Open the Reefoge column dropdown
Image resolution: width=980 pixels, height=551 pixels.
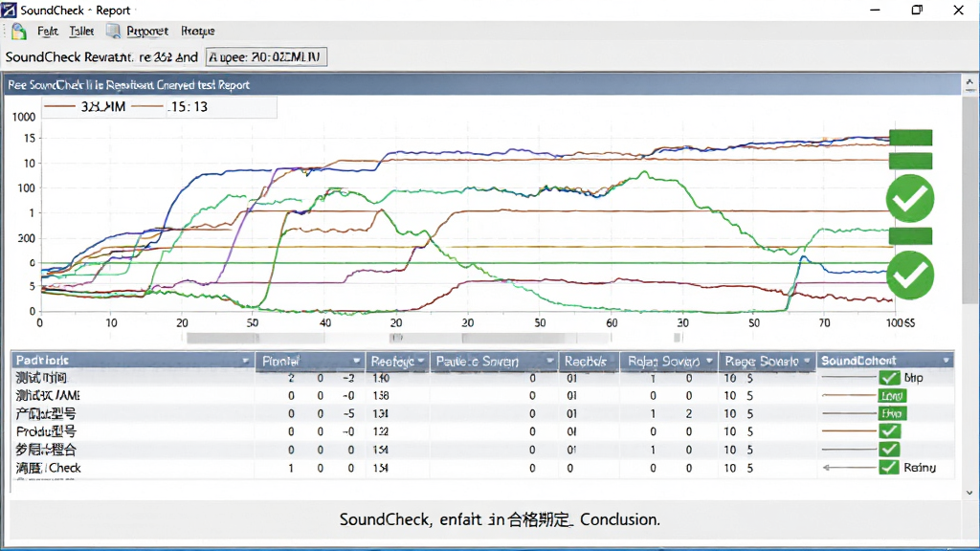421,361
